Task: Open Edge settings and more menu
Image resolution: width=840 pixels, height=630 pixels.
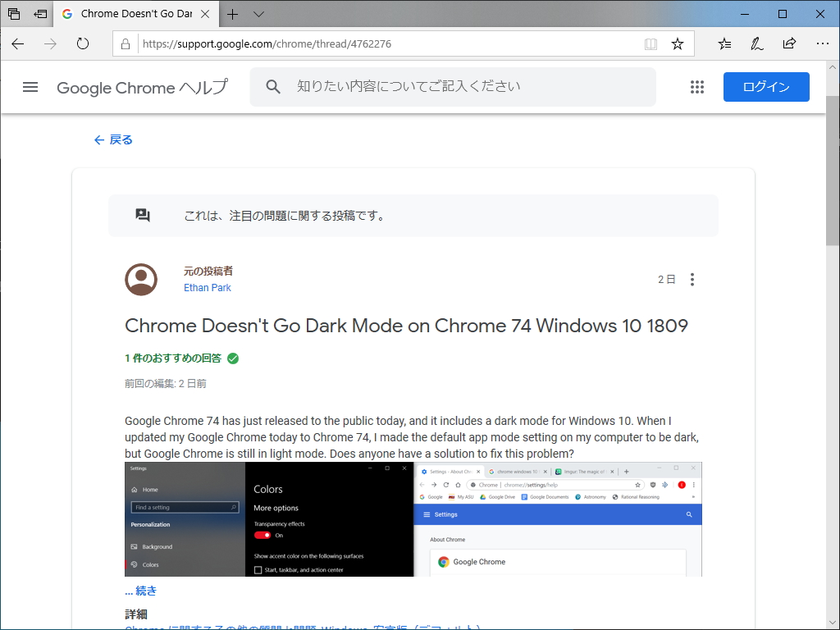Action: click(x=822, y=44)
